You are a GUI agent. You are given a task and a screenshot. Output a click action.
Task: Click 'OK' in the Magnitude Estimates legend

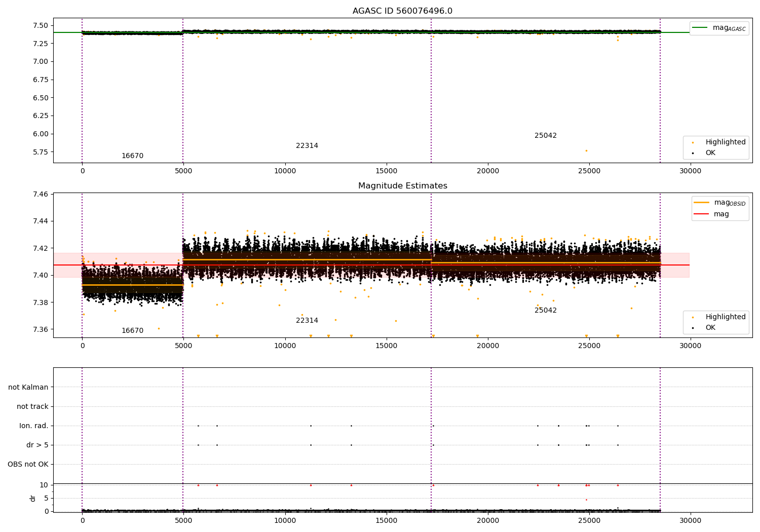(703, 327)
